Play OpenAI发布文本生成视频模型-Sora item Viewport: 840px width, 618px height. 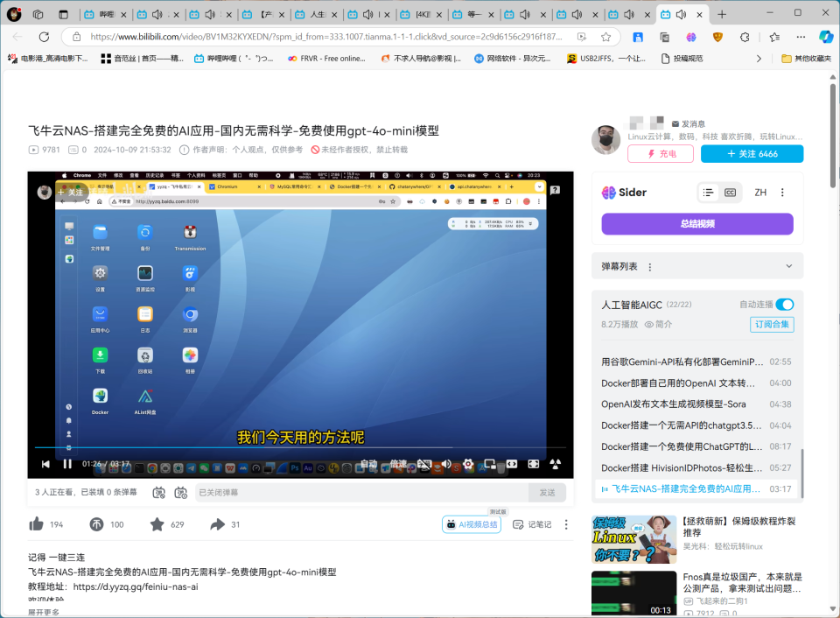click(x=696, y=404)
